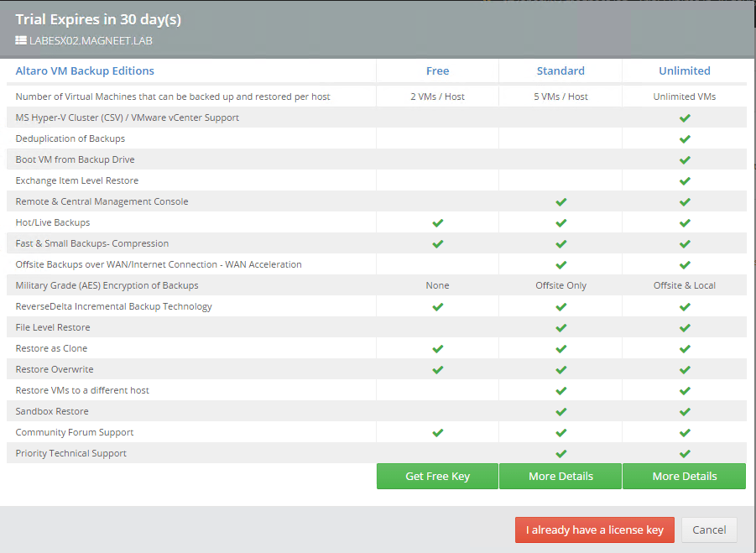Viewport: 756px width, 553px height.
Task: Click the 'None' encryption cell
Action: coord(437,285)
